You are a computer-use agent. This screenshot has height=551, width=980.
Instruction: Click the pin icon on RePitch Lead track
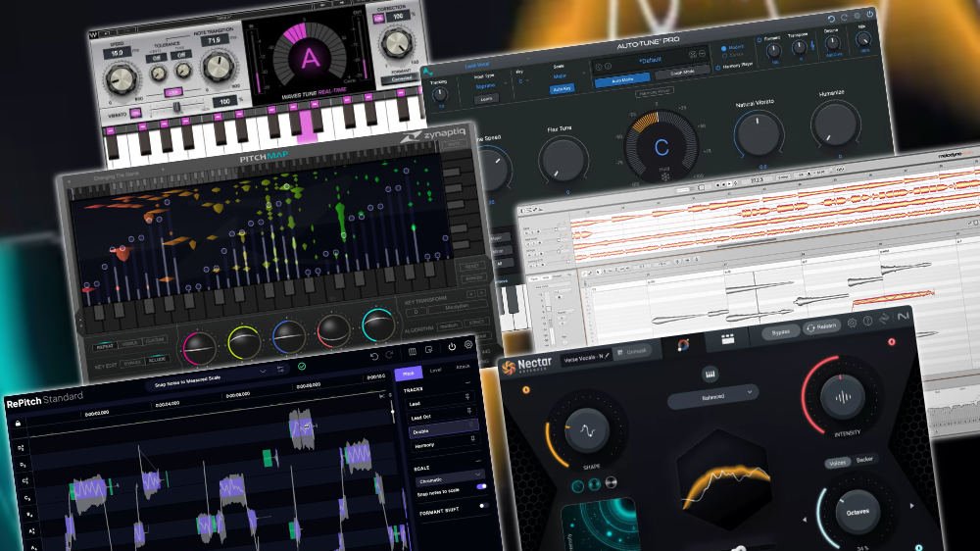pos(467,396)
